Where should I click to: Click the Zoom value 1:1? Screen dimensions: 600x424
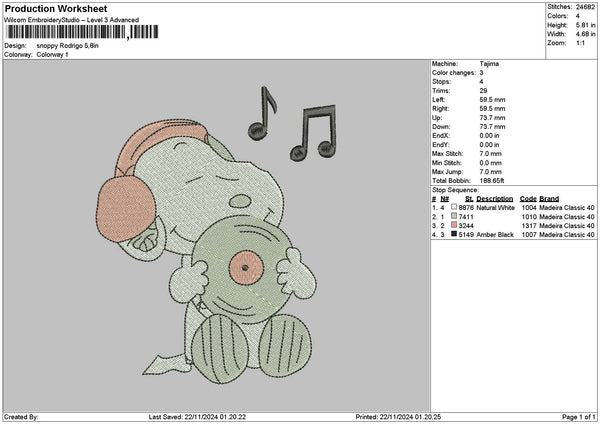580,43
